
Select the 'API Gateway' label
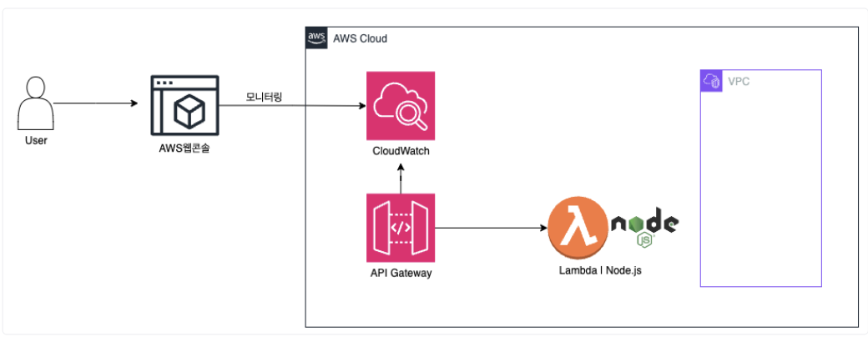[401, 273]
